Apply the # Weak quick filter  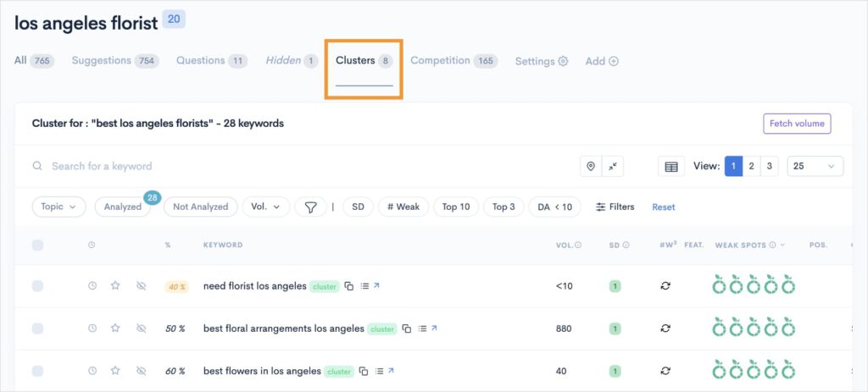click(403, 207)
